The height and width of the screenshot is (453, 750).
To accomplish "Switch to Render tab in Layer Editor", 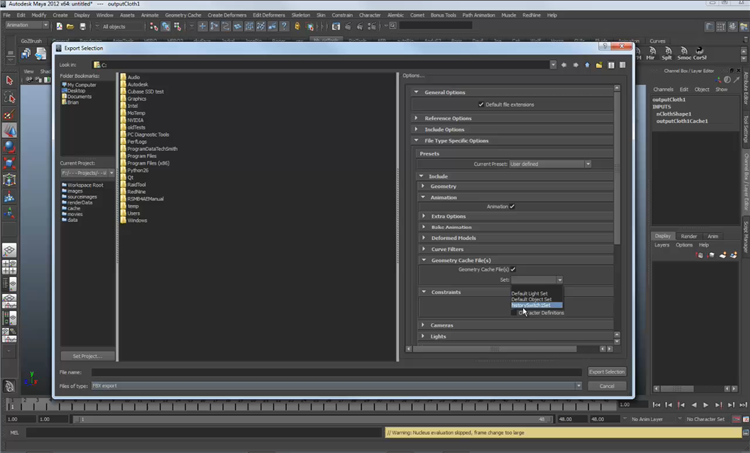I will click(688, 236).
